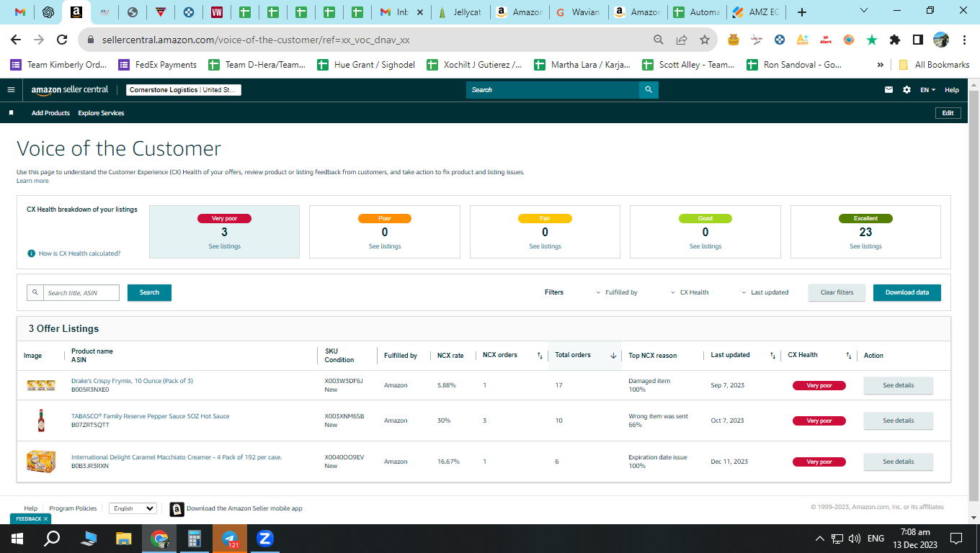Open Zoom from the taskbar
The height and width of the screenshot is (553, 980).
[265, 539]
